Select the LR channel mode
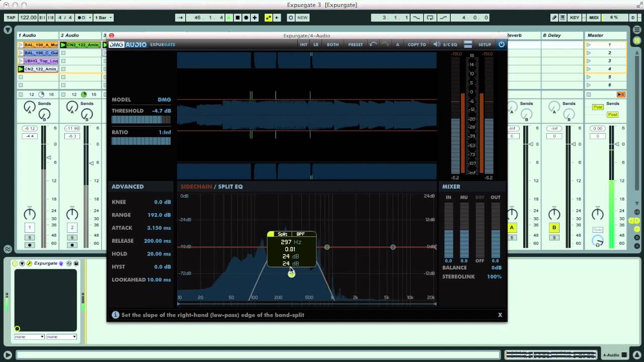The width and height of the screenshot is (644, 362). click(316, 44)
